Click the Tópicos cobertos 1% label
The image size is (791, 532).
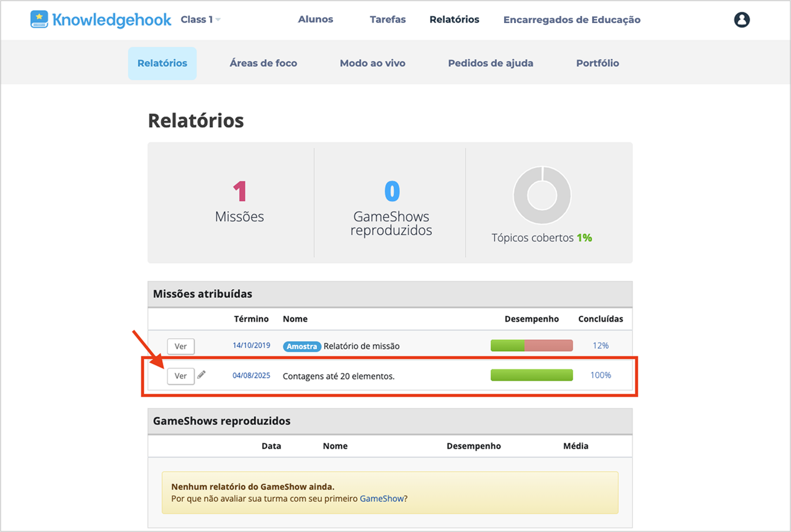[x=542, y=238]
